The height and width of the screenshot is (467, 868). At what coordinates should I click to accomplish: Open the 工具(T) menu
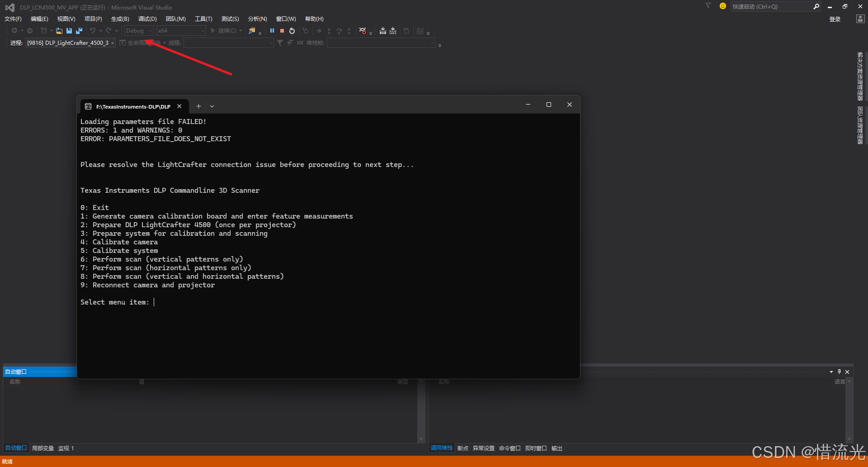pyautogui.click(x=203, y=19)
